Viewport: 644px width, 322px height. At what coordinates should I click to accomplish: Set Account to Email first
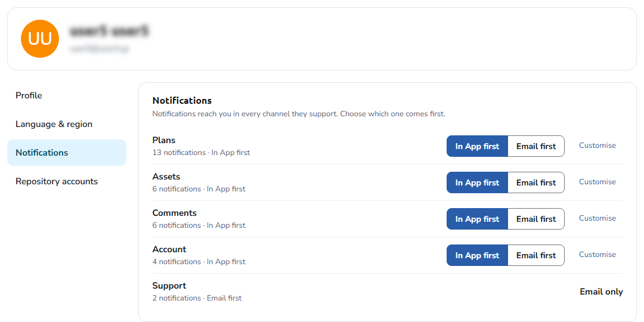[536, 255]
